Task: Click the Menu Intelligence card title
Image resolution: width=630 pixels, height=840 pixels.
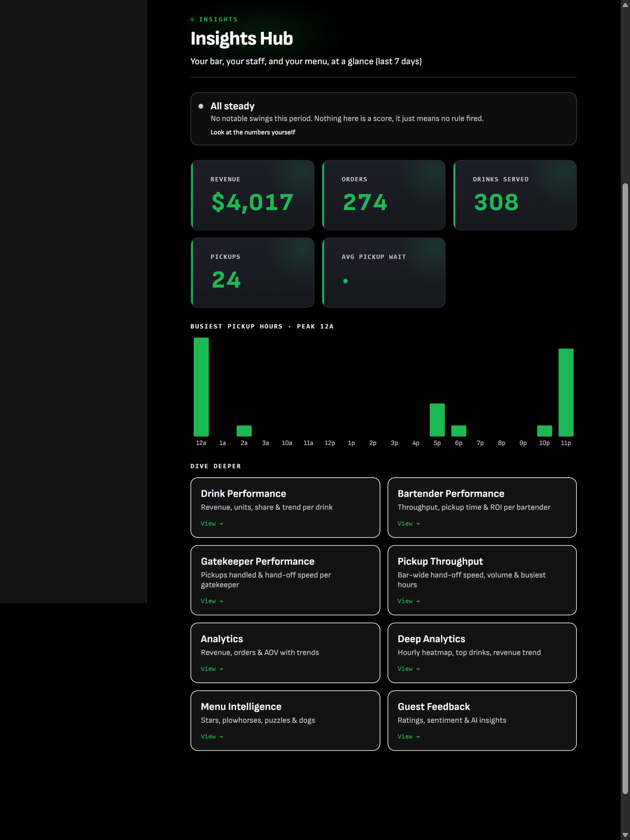Action: [x=241, y=707]
